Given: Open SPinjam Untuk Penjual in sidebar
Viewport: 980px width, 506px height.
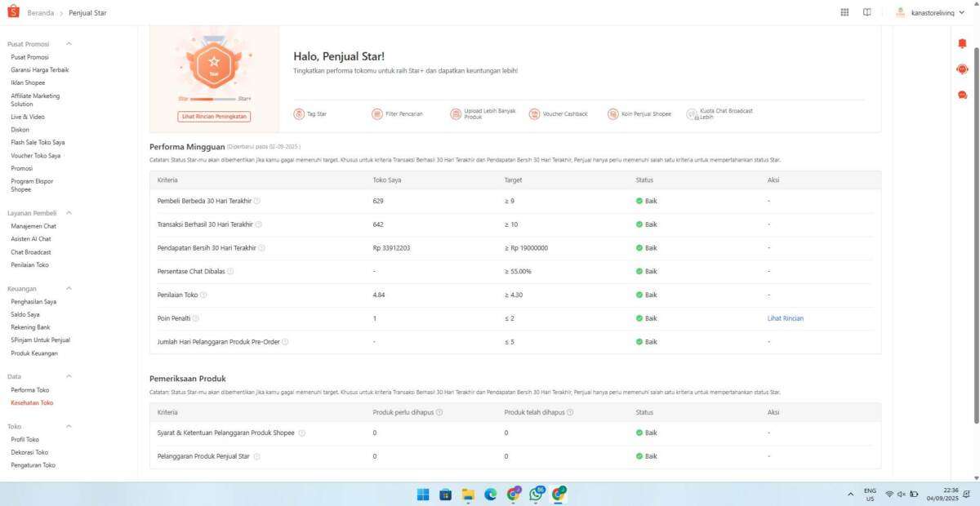Looking at the screenshot, I should pos(41,340).
